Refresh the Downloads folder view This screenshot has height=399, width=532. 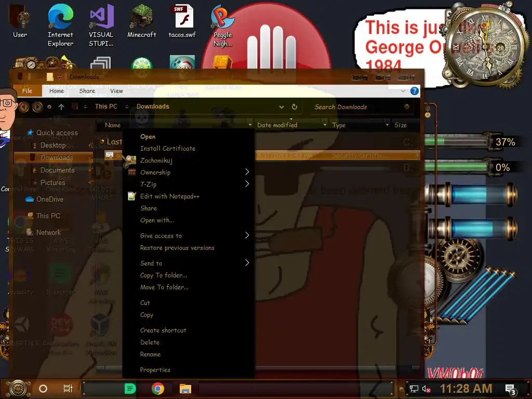tap(295, 107)
